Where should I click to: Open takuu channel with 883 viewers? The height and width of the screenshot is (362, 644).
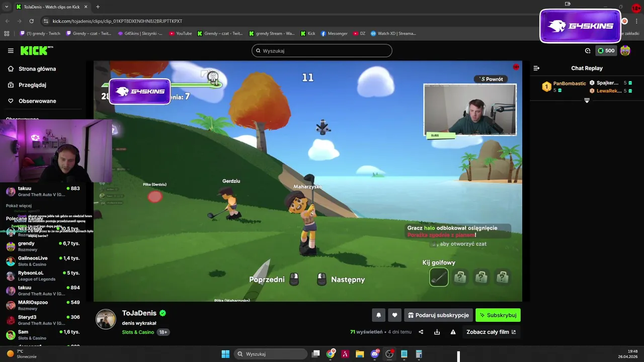43,191
